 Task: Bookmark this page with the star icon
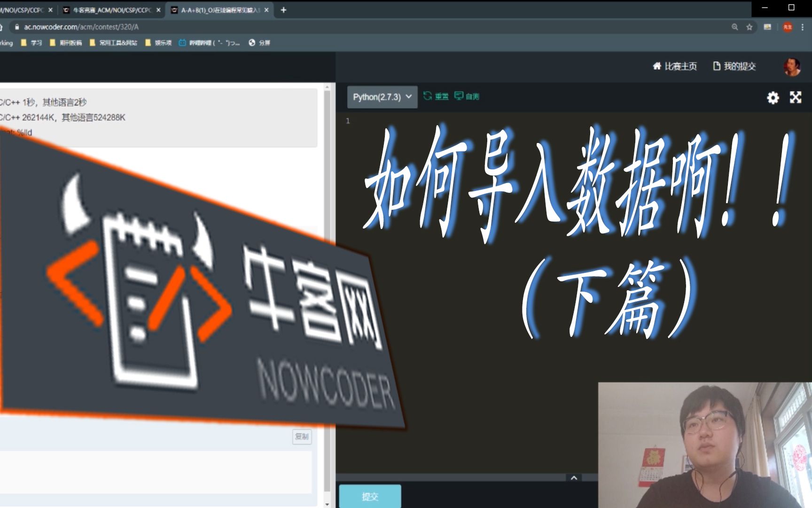750,27
